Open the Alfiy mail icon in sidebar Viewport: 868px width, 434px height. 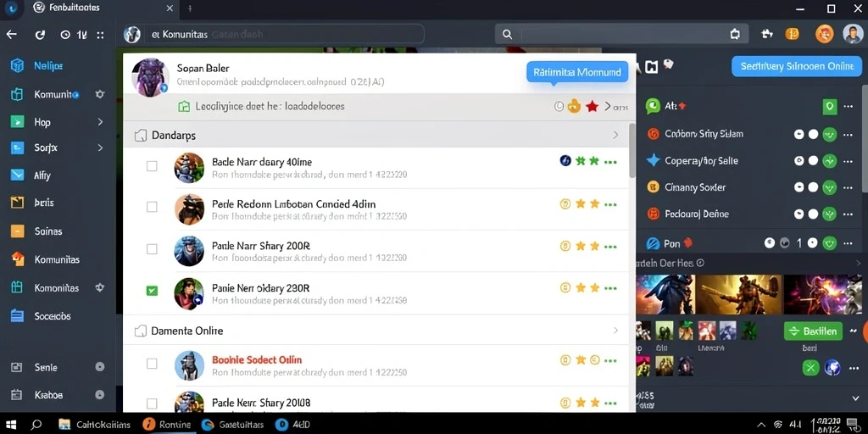(17, 175)
